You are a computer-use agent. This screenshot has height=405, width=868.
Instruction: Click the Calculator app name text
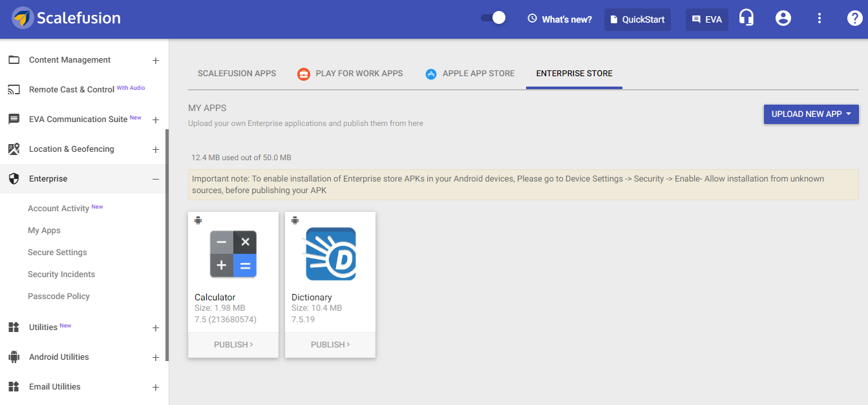pos(215,298)
